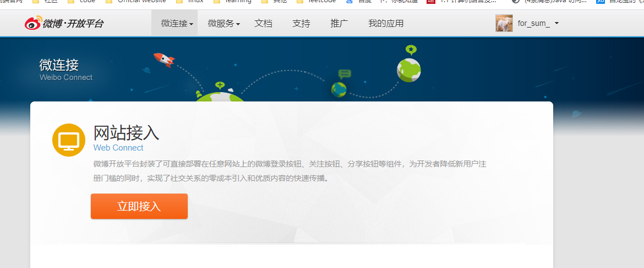The width and height of the screenshot is (644, 268).
Task: Click the orange monitor icon for 网站接入
Action: pyautogui.click(x=69, y=140)
